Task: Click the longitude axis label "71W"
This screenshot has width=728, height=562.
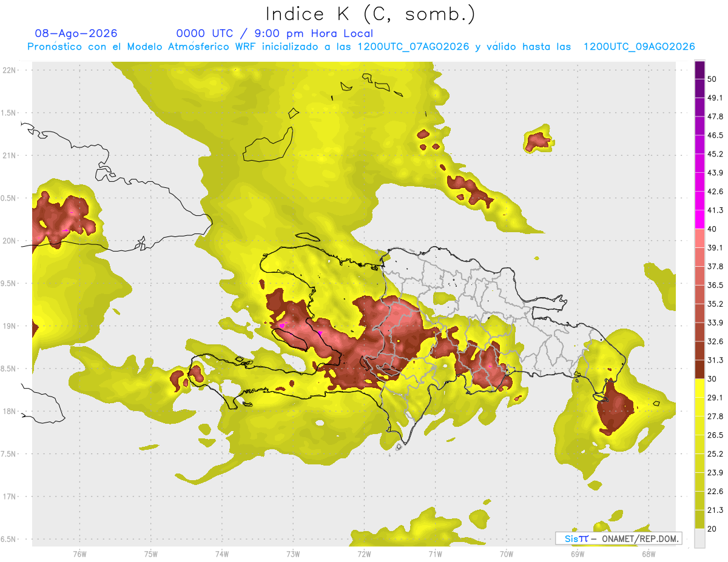Action: (x=435, y=554)
